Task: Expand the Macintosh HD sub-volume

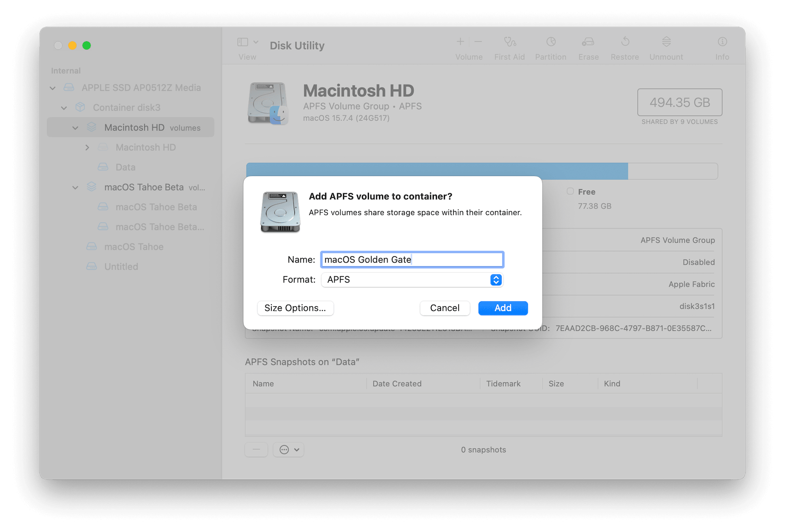Action: 87,148
